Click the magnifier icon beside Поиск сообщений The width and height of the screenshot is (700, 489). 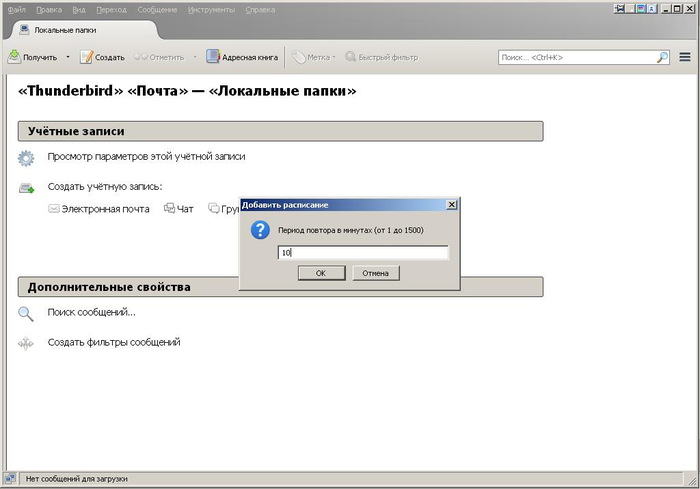pyautogui.click(x=25, y=314)
